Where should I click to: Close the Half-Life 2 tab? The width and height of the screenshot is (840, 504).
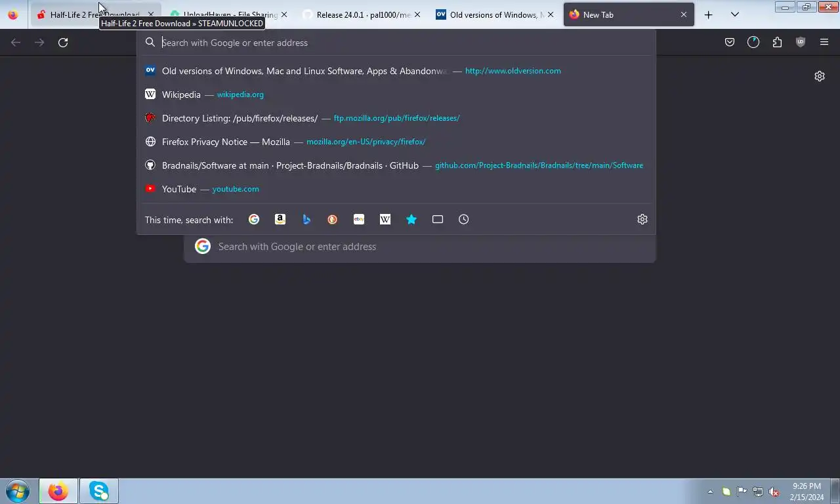[151, 14]
